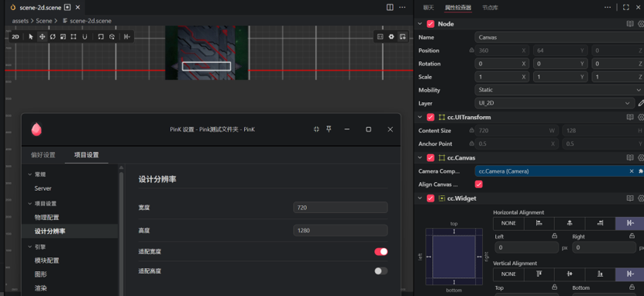Viewport: 644px width, 296px height.
Task: Click NONE under Horizontal Alignment
Action: [x=508, y=223]
